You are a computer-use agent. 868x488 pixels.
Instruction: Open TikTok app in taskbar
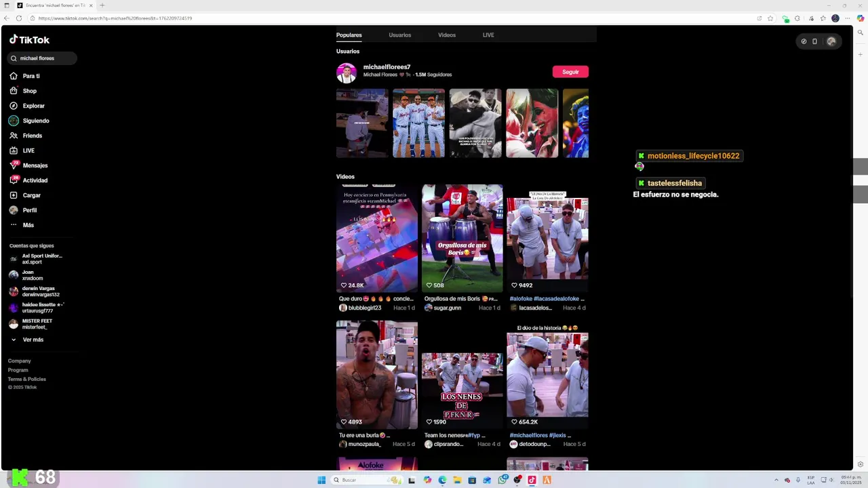coord(532,480)
